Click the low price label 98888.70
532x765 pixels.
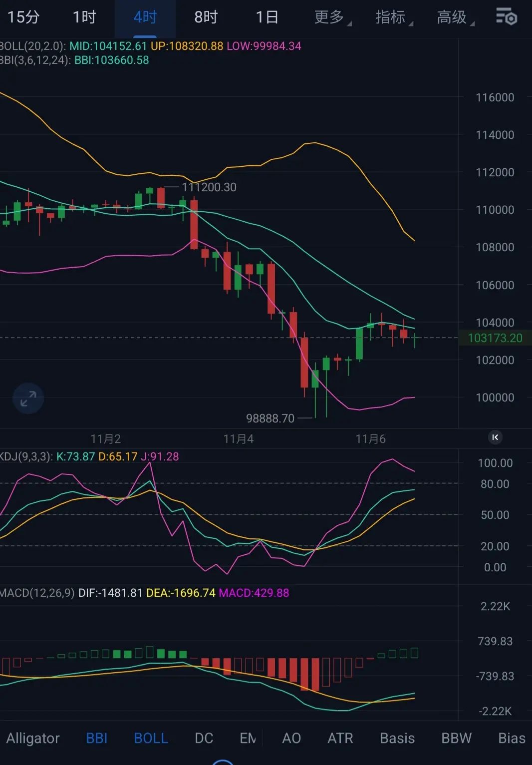tap(270, 418)
